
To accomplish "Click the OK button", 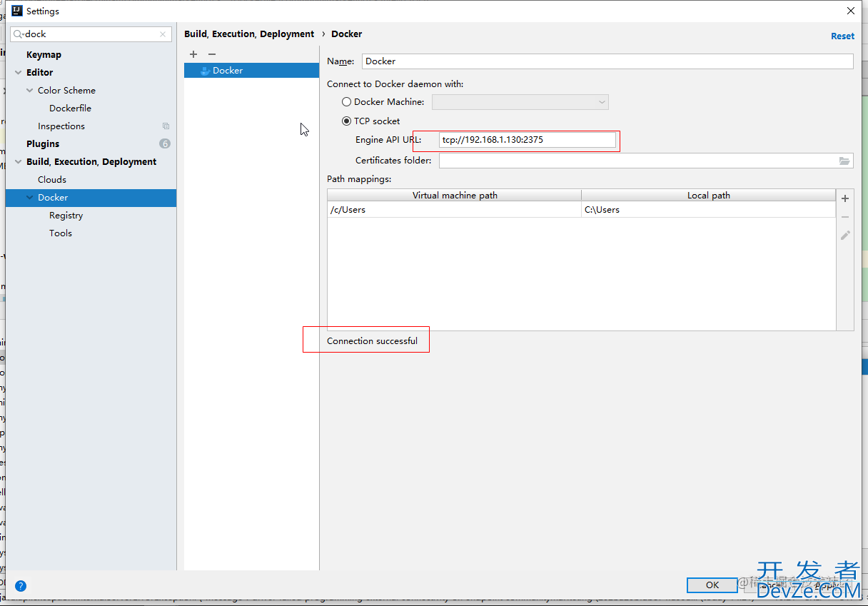I will tap(712, 585).
